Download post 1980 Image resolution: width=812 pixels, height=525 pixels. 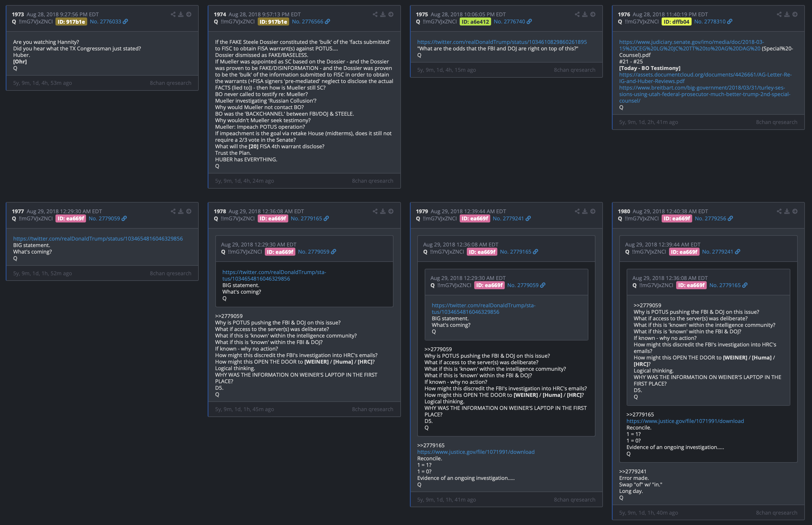click(787, 211)
